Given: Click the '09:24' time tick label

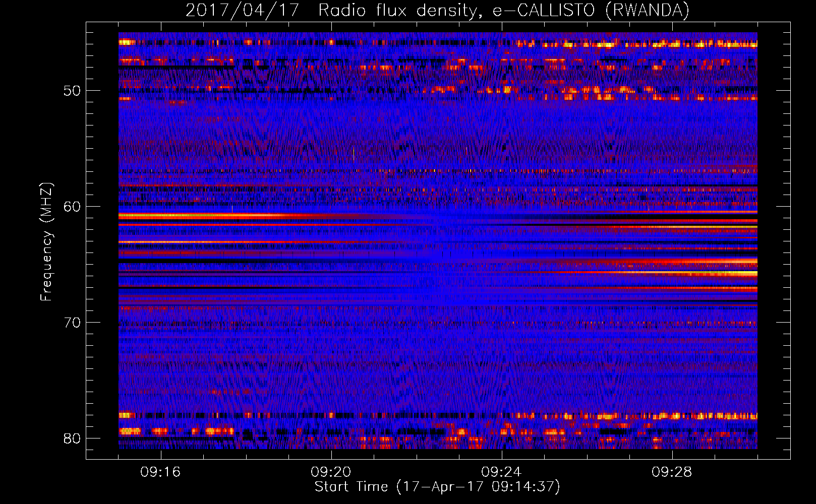Looking at the screenshot, I should click(501, 472).
